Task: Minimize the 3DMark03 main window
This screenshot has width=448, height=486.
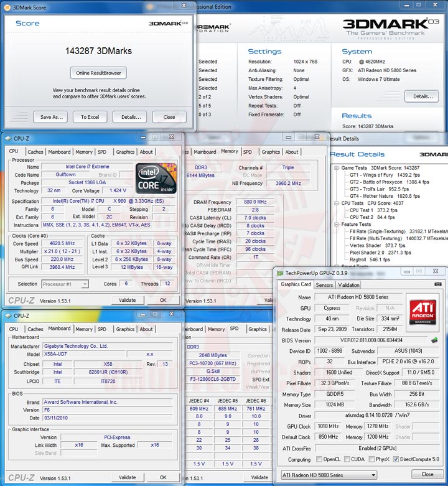Action: pos(407,5)
